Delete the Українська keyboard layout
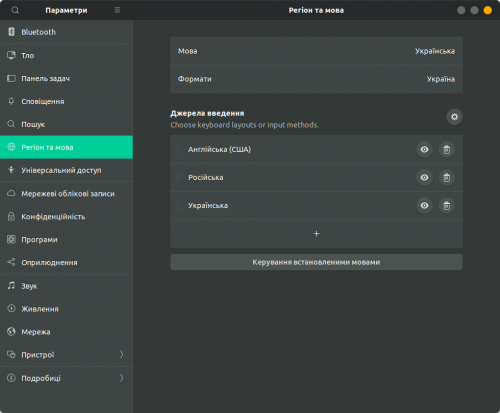 pyautogui.click(x=447, y=205)
